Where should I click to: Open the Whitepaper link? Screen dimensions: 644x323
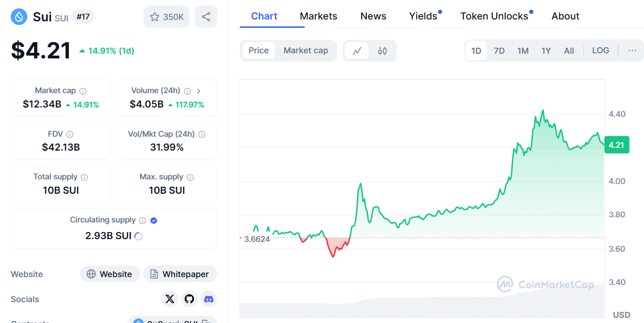click(x=180, y=274)
